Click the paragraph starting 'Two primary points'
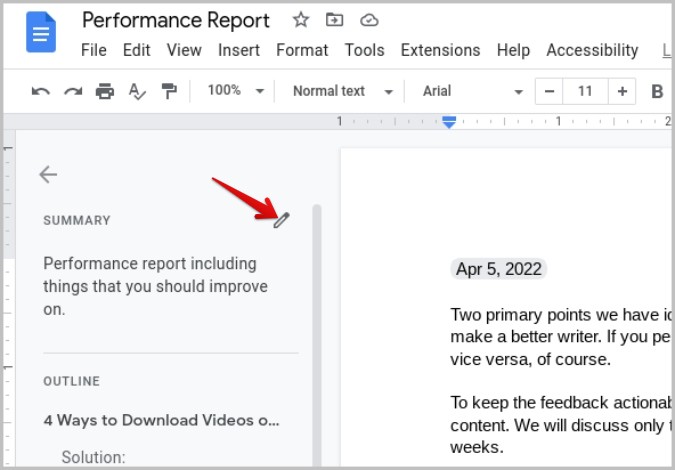Image resolution: width=675 pixels, height=470 pixels. tap(560, 337)
